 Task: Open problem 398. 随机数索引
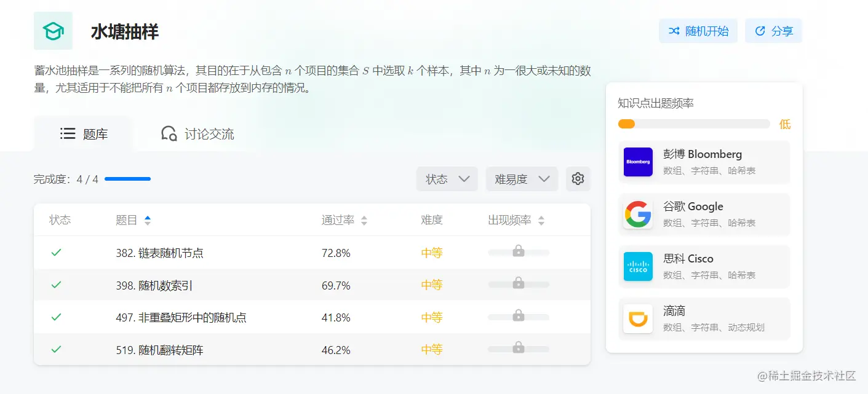(154, 285)
